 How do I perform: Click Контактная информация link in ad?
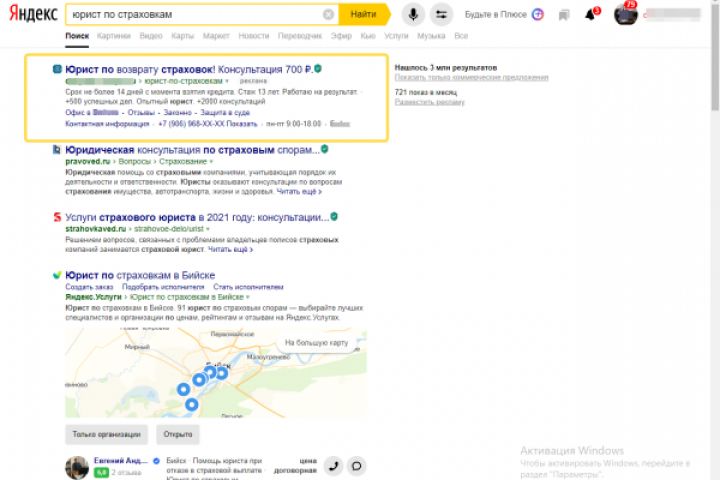coord(107,124)
